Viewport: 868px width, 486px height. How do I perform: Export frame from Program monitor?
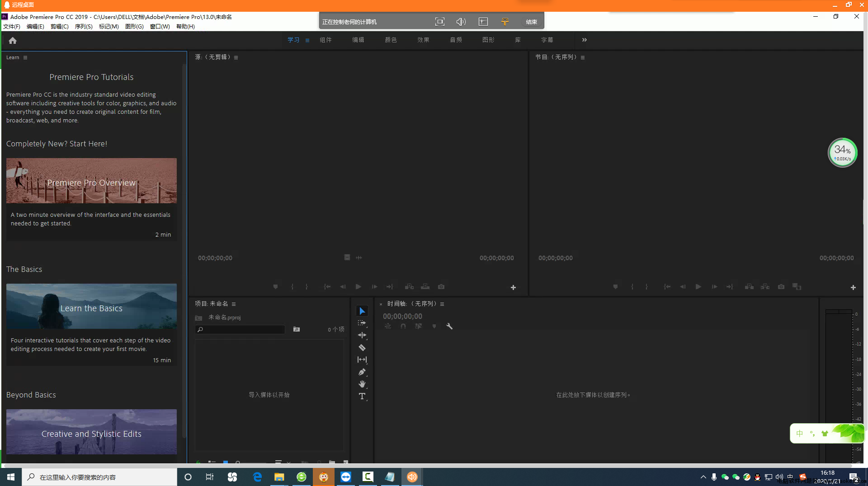(781, 287)
